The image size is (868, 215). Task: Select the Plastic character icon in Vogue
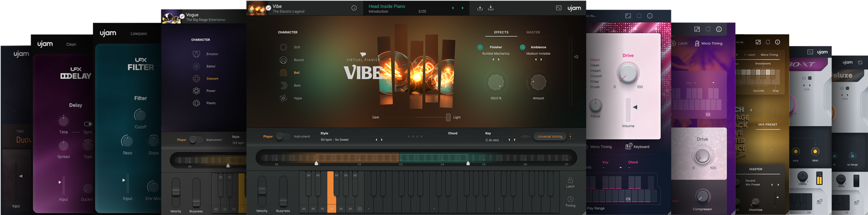coord(196,103)
